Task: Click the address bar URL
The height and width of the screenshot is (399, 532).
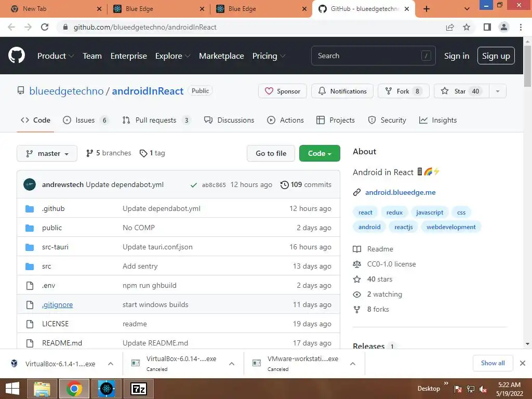Action: click(145, 27)
